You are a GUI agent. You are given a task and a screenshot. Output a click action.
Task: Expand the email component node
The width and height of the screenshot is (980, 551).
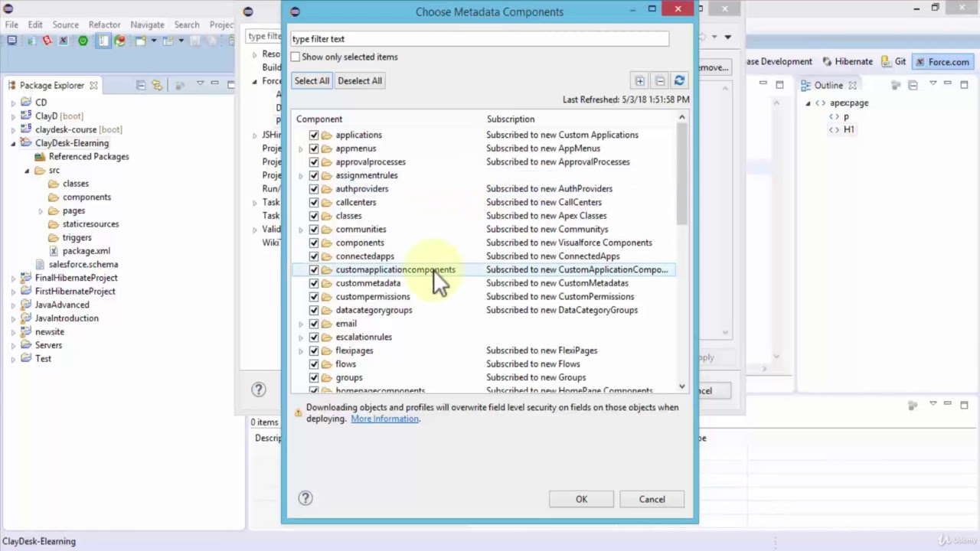tap(301, 324)
